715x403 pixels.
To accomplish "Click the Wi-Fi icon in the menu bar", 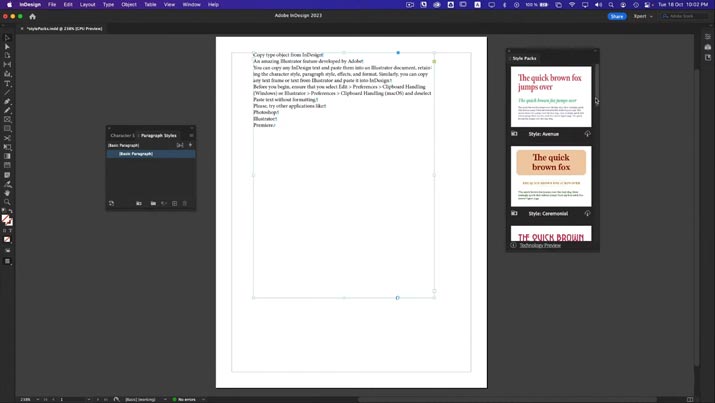I will pyautogui.click(x=572, y=5).
